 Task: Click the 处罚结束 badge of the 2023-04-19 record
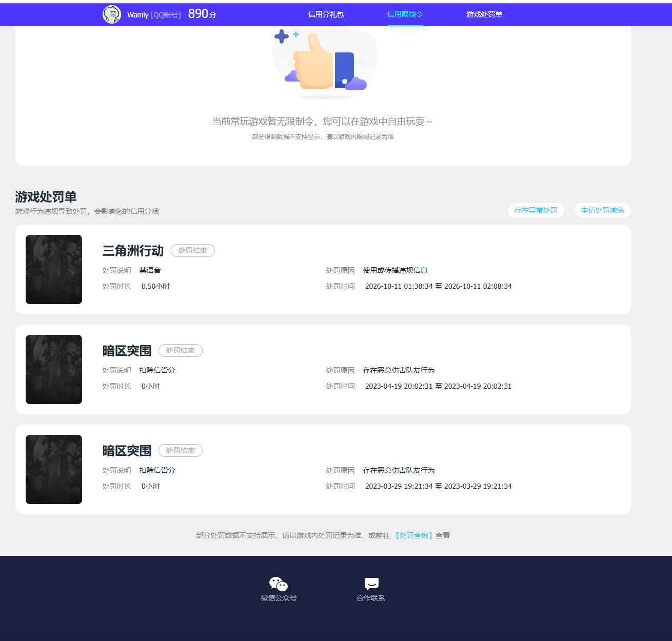click(x=180, y=350)
